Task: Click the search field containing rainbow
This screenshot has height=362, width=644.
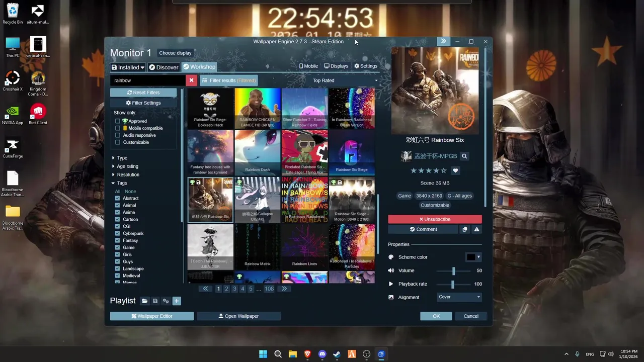Action: pyautogui.click(x=148, y=80)
